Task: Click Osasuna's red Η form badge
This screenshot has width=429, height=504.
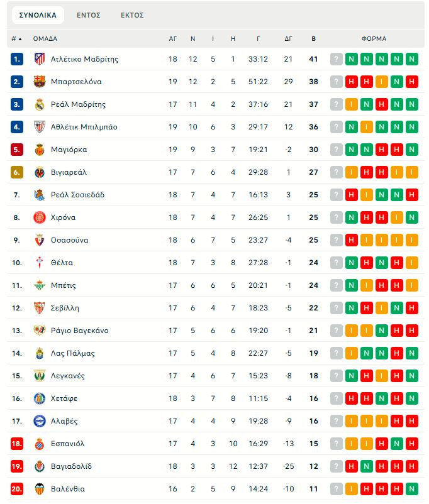Action: click(352, 240)
